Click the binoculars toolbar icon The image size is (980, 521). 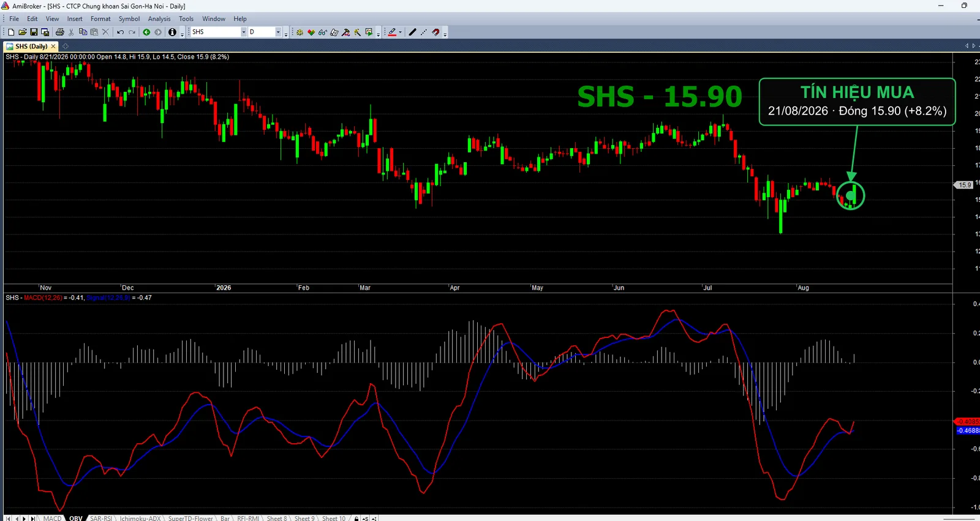click(x=323, y=32)
